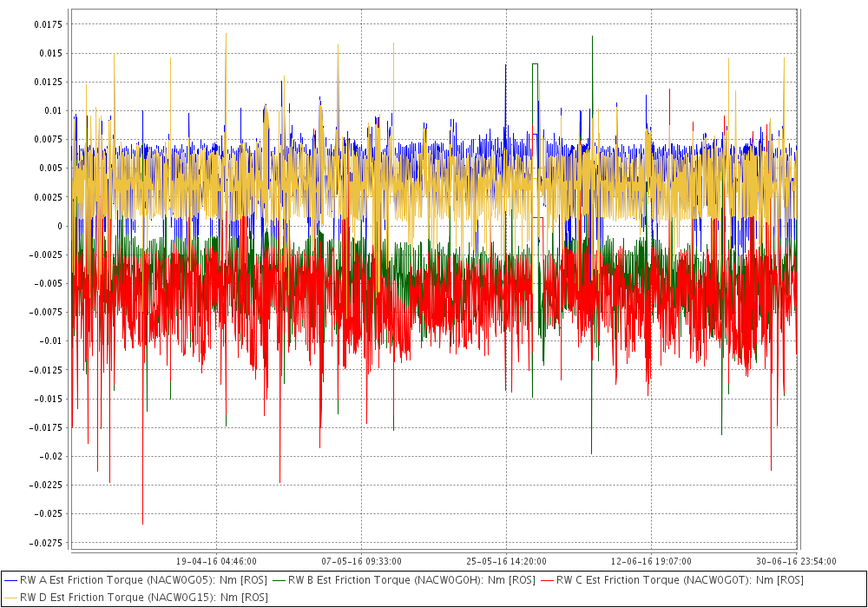
Task: Click the -0.0025 y-axis value
Action: 45,254
